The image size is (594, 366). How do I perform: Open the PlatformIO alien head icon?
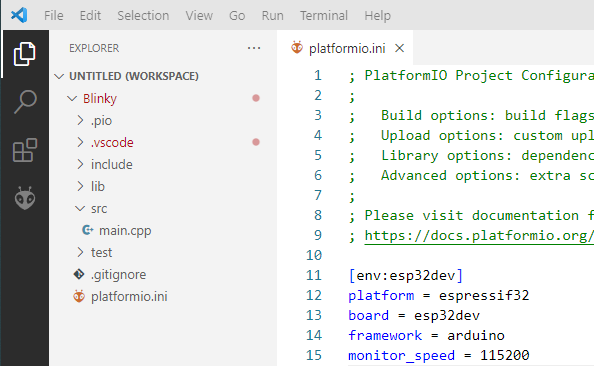point(25,198)
